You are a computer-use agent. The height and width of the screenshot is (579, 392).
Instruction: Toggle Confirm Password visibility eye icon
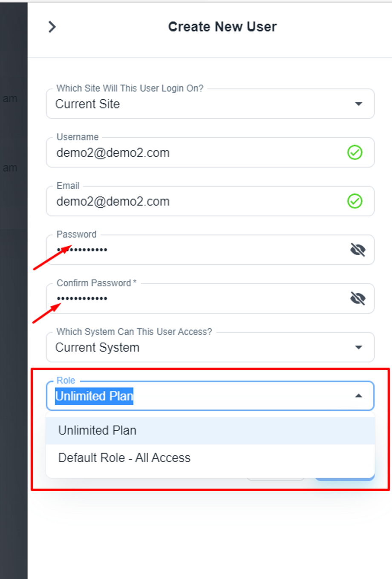click(x=357, y=299)
